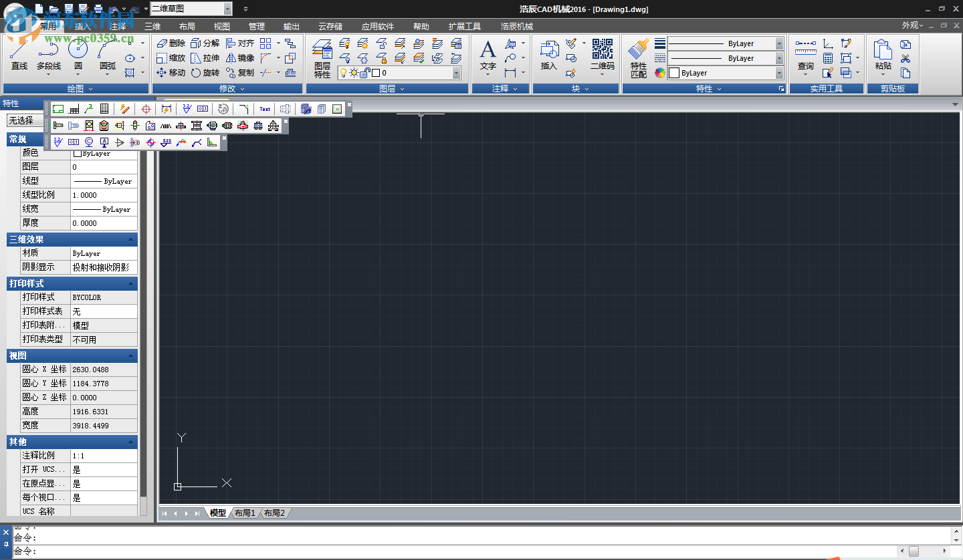Switch to the 布局1 layout tab
The height and width of the screenshot is (560, 963).
tap(245, 513)
